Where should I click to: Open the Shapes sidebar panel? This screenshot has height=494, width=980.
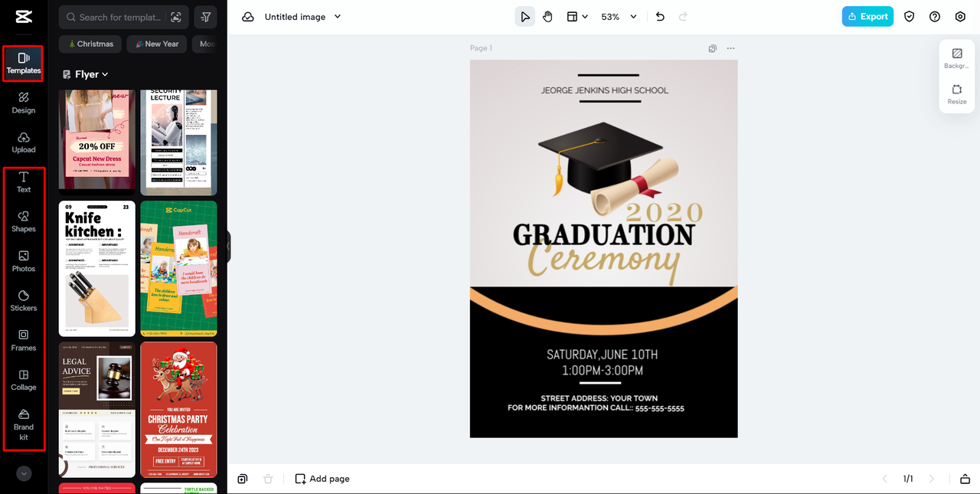[24, 221]
